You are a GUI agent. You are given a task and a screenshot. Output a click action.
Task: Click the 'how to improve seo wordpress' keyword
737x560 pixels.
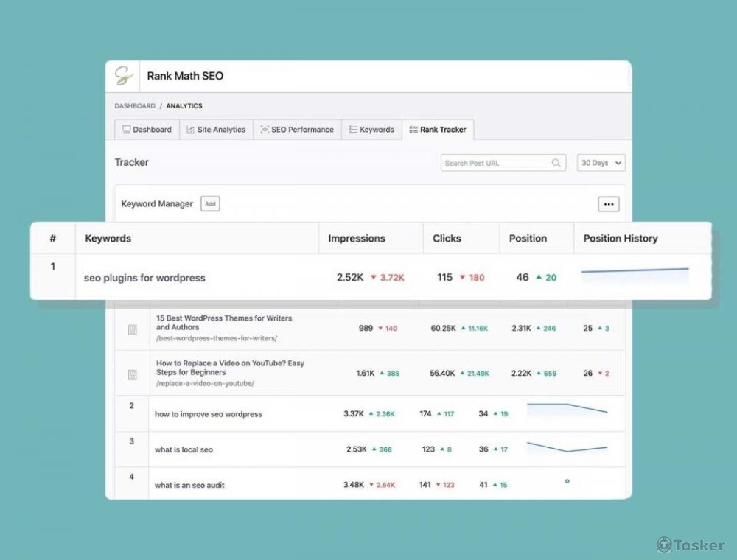(x=208, y=414)
